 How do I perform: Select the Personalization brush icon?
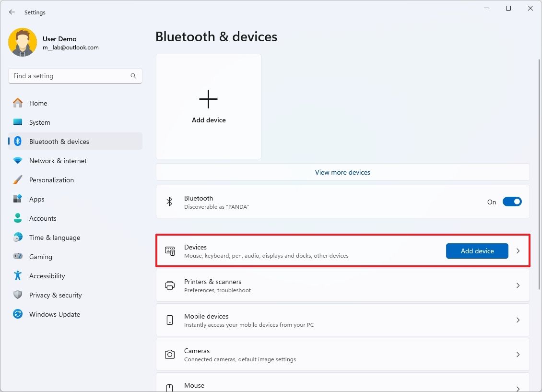pyautogui.click(x=21, y=180)
